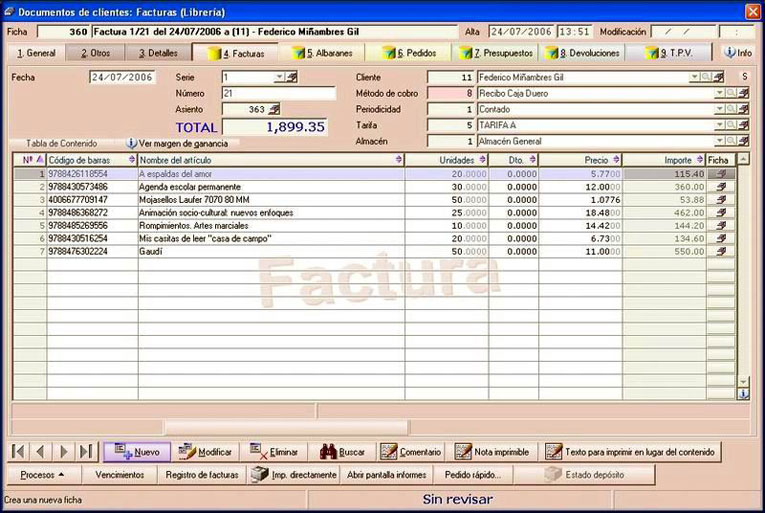765x513 pixels.
Task: Expand the Serie dropdown
Action: click(x=279, y=77)
